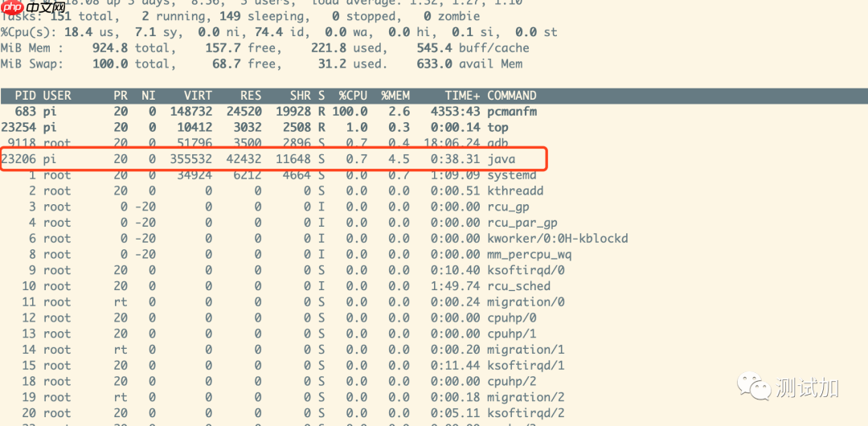This screenshot has width=868, height=426.
Task: Click the PID column header
Action: tap(25, 96)
